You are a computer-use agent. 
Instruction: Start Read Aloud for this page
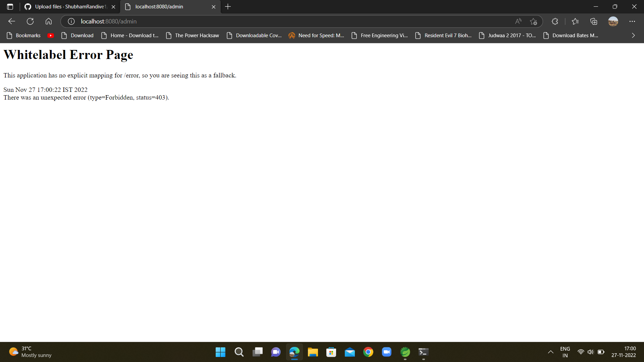(x=518, y=21)
